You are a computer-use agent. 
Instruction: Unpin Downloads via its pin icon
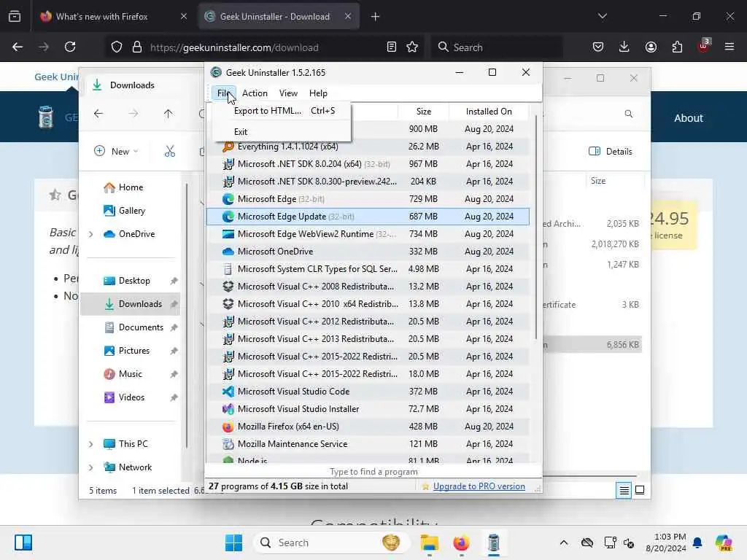pos(174,304)
